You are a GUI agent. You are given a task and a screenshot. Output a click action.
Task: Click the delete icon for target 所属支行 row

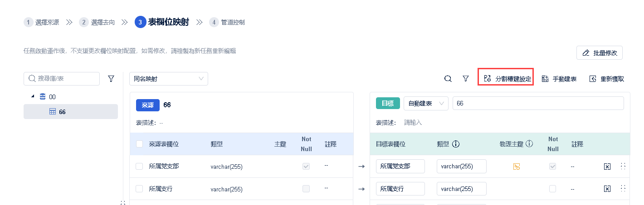coord(607,189)
